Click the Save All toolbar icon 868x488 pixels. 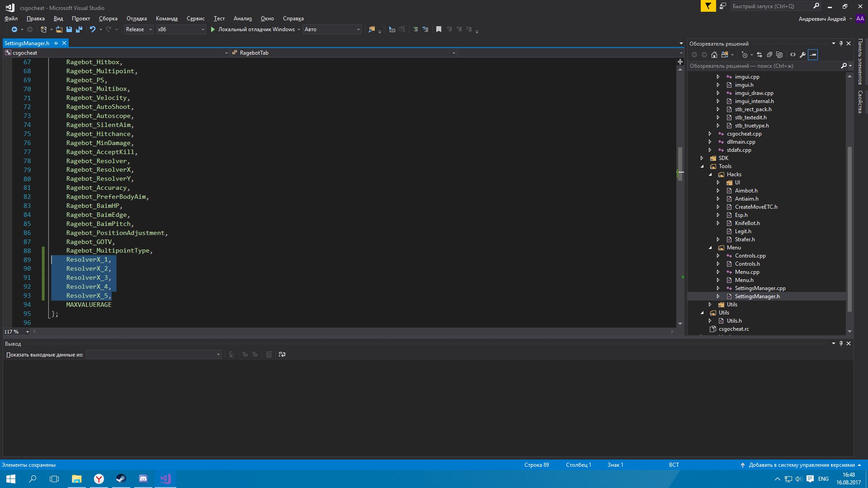tap(79, 29)
